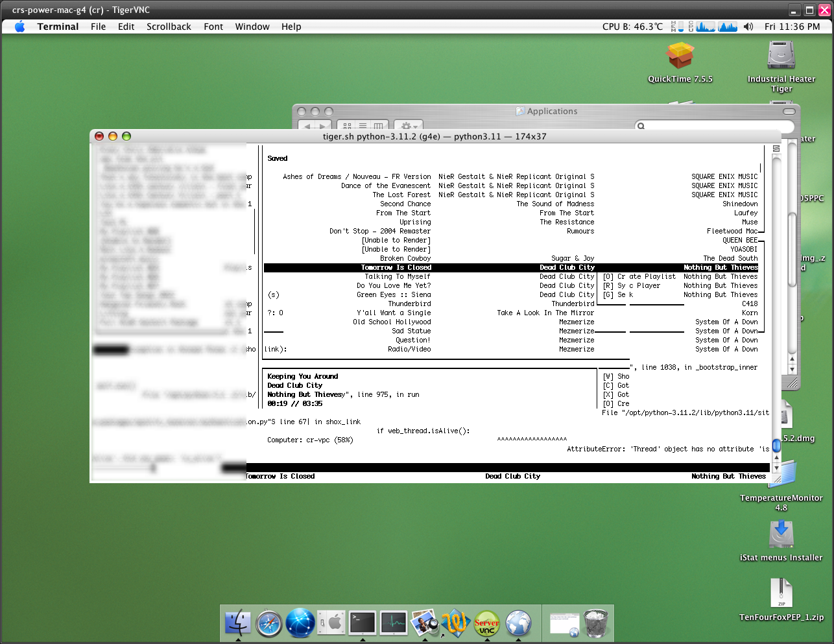834x644 pixels.
Task: Open the Help menu
Action: (291, 27)
